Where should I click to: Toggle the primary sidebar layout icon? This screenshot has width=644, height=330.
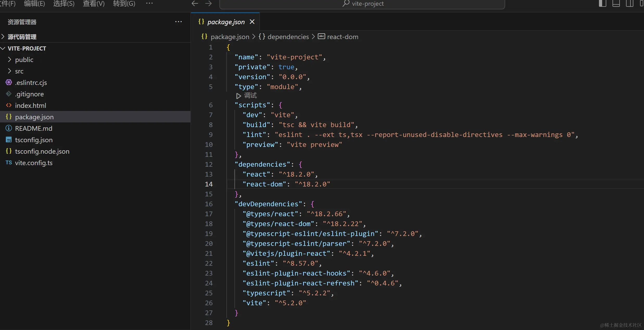[x=603, y=3]
